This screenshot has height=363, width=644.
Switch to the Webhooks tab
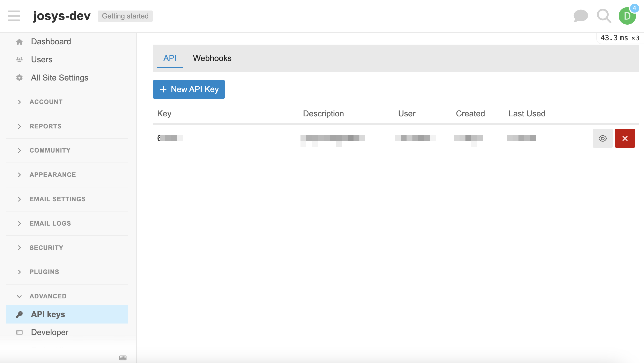click(x=212, y=58)
